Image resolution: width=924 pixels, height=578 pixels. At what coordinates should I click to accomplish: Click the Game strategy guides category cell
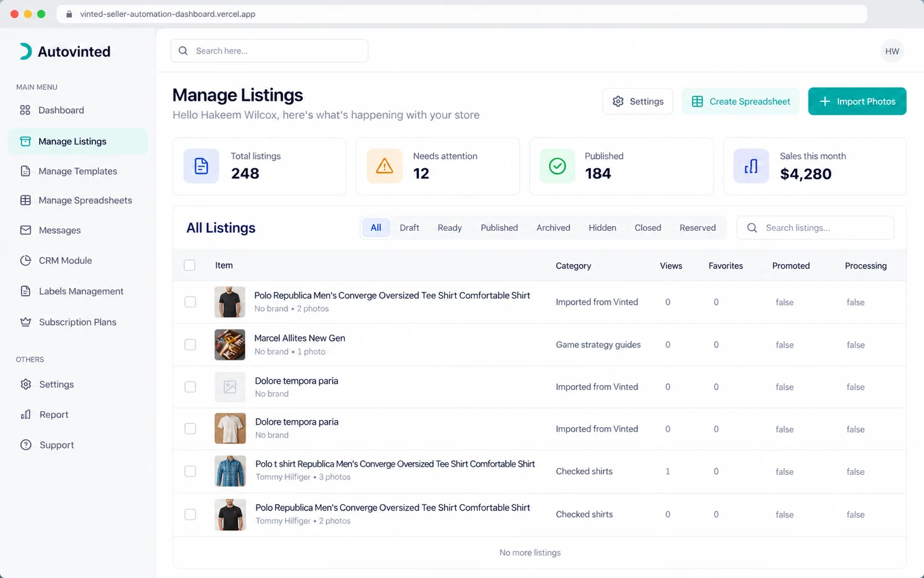[x=598, y=345]
